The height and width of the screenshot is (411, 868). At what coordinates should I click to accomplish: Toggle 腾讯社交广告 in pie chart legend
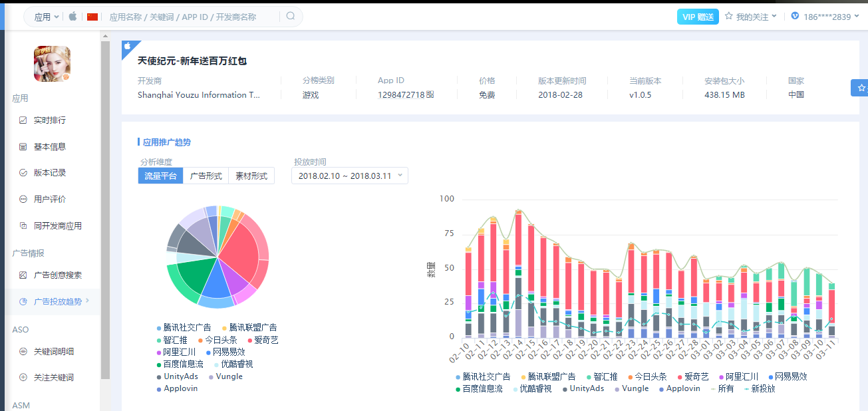184,328
